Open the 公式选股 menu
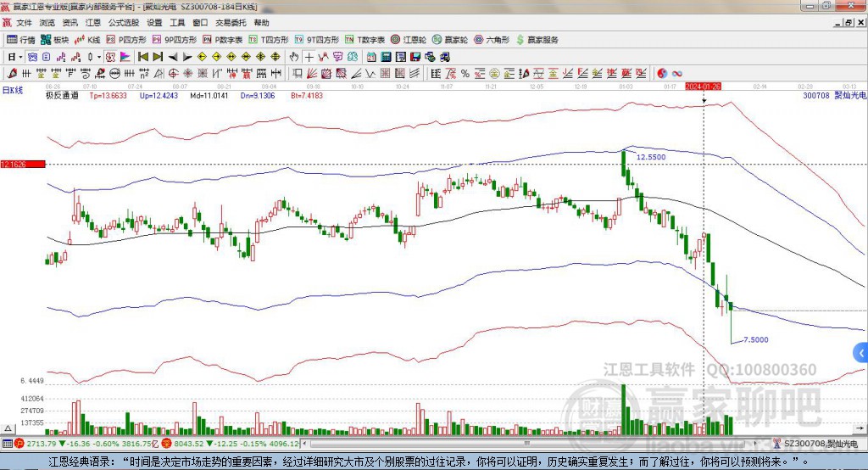868x470 pixels. coord(124,23)
